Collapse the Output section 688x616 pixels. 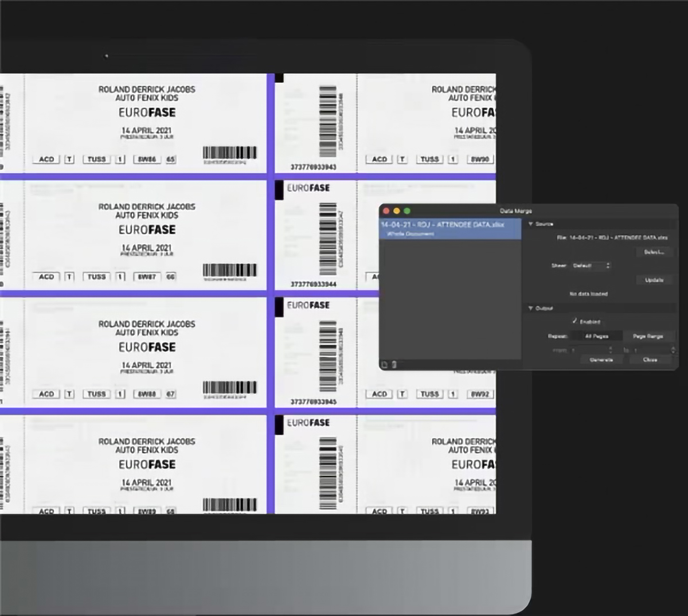coord(531,308)
